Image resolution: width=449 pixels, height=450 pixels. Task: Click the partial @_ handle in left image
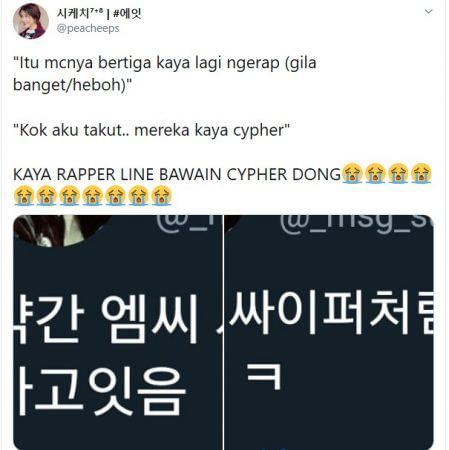[188, 223]
